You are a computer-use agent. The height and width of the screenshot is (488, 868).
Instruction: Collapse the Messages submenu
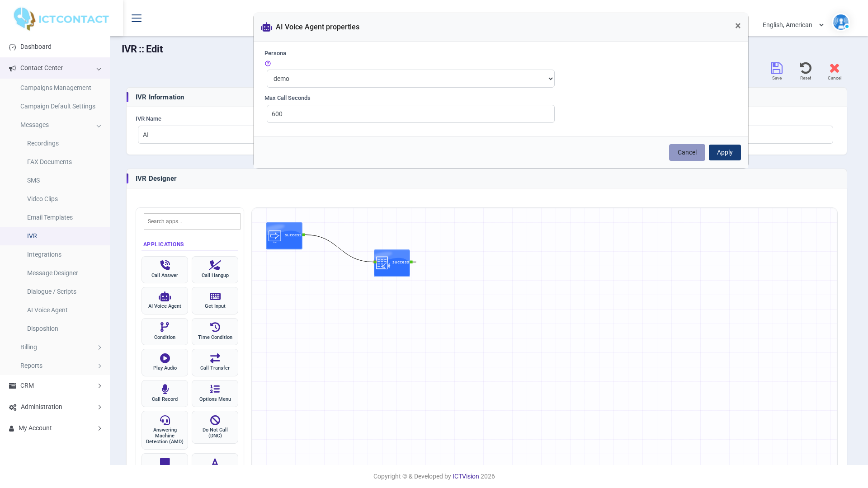[x=55, y=125]
